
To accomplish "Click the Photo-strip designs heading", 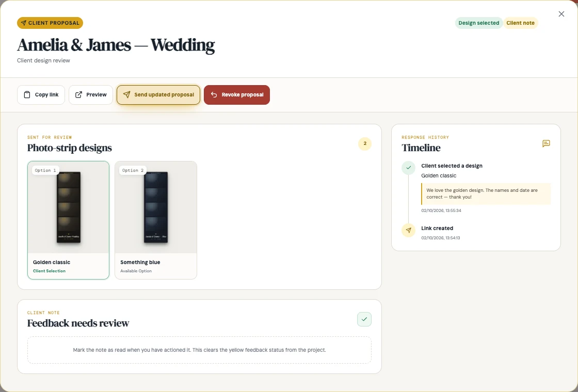I will (69, 148).
